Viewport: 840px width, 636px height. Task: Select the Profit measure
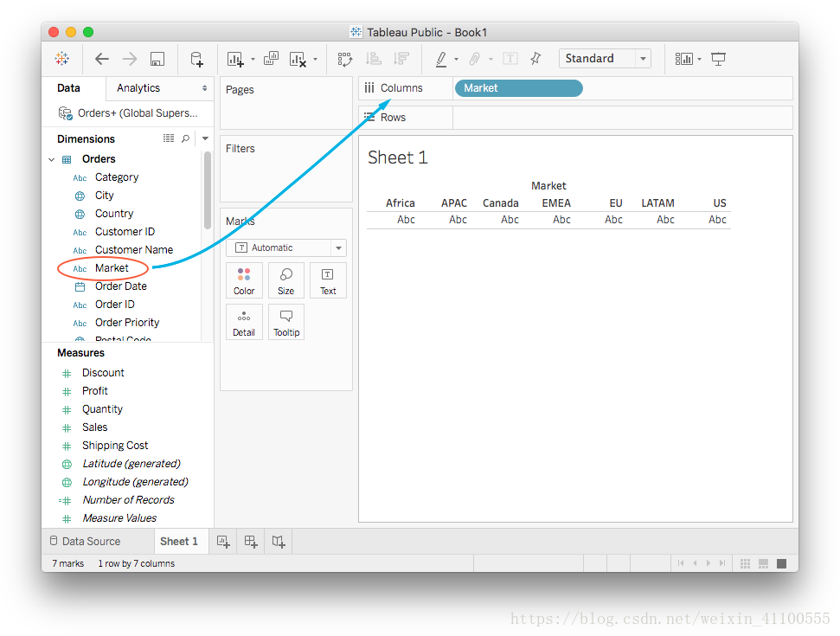coord(95,391)
